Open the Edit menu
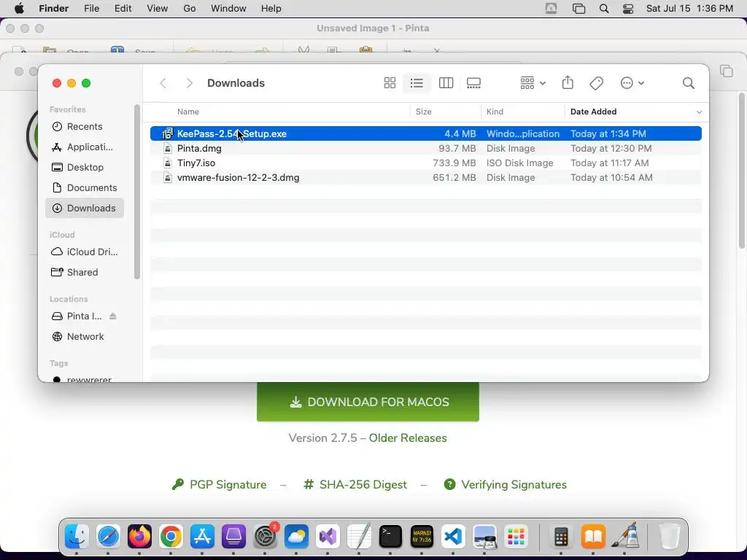Image resolution: width=747 pixels, height=560 pixels. (123, 9)
